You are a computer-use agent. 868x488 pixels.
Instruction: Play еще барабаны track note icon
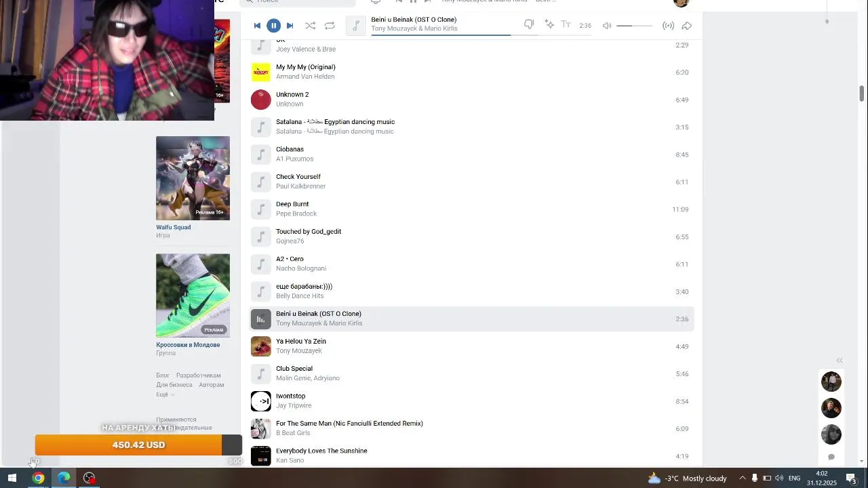coord(261,291)
